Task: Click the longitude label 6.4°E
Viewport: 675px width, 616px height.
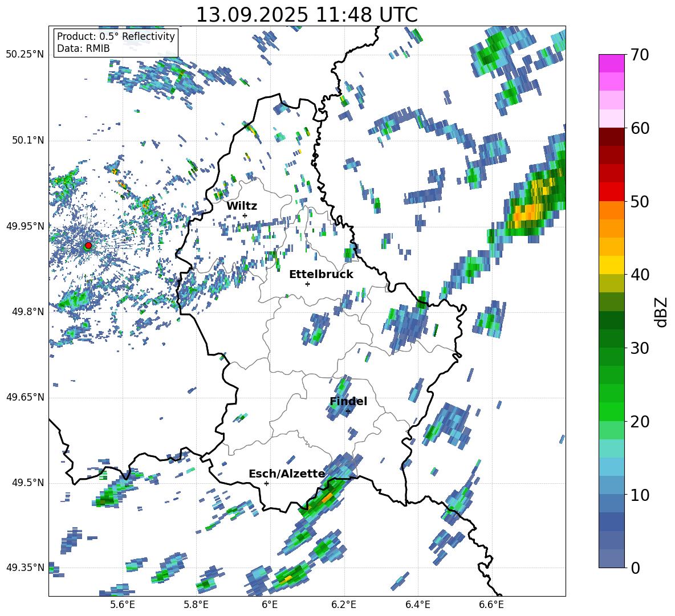Action: 418,605
